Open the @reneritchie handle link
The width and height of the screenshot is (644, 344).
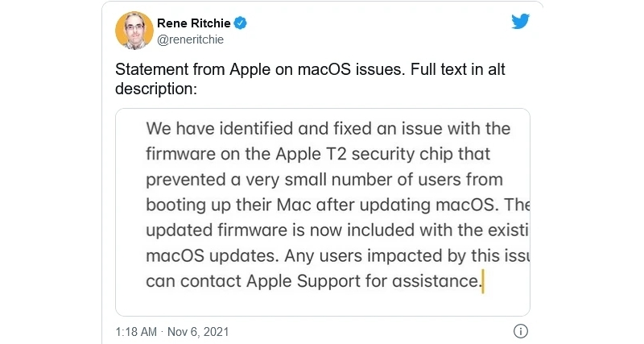(190, 39)
